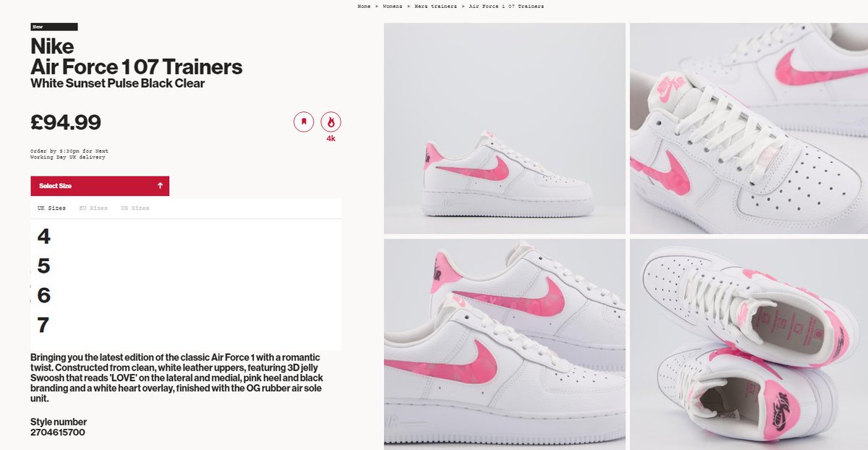Click the New product badge
This screenshot has height=450, width=868.
[54, 27]
